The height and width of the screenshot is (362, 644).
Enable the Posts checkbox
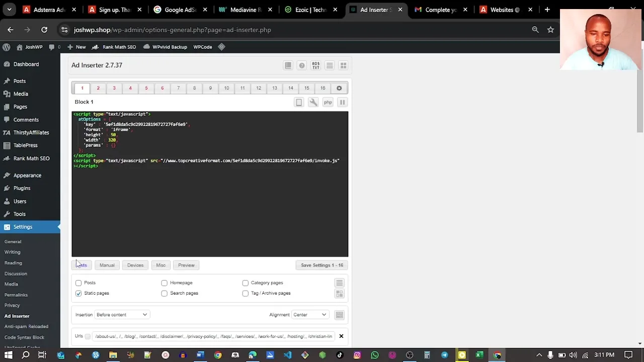point(78,283)
